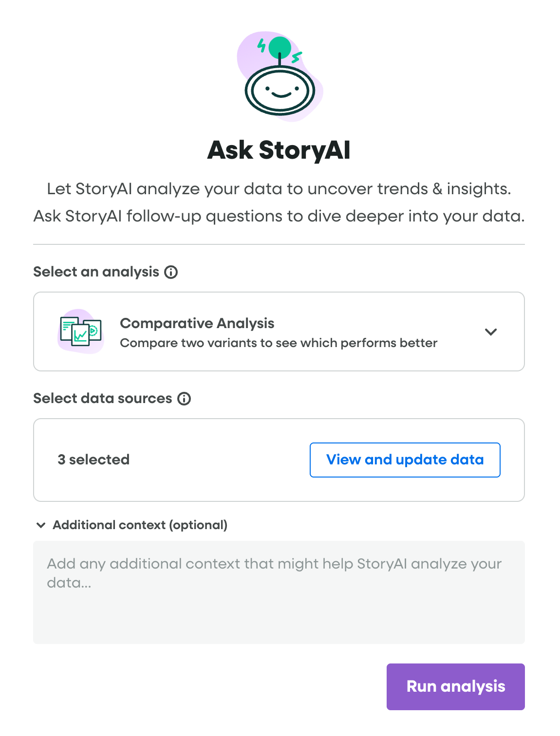
Task: Click the Ask StoryAI heading
Action: (x=279, y=150)
